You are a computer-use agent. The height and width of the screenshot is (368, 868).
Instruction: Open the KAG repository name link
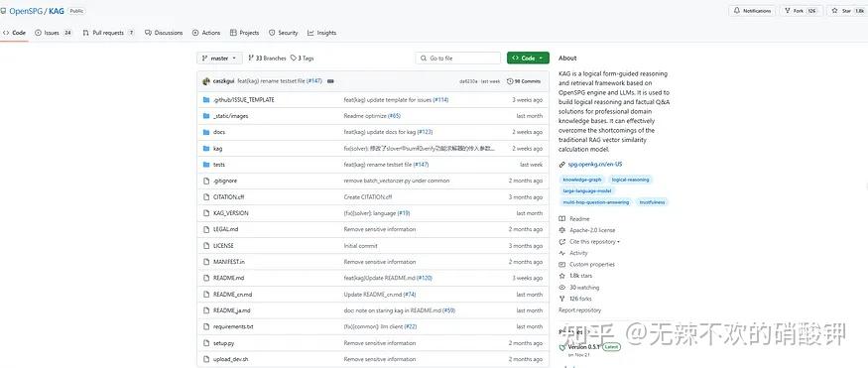coord(57,11)
